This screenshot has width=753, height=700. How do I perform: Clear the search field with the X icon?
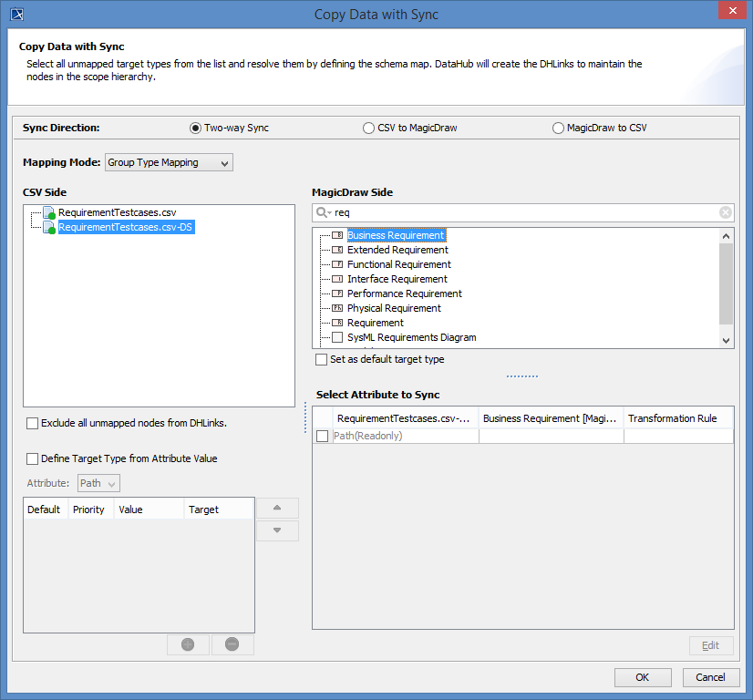pos(726,212)
